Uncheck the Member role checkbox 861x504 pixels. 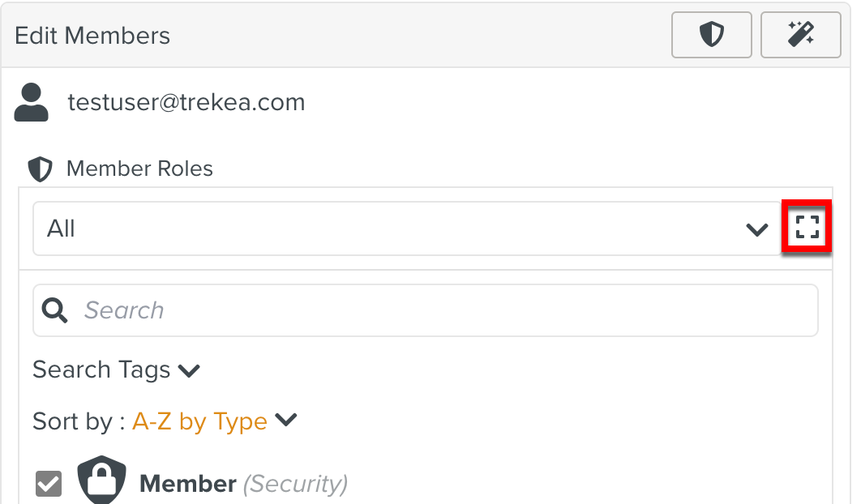[49, 485]
